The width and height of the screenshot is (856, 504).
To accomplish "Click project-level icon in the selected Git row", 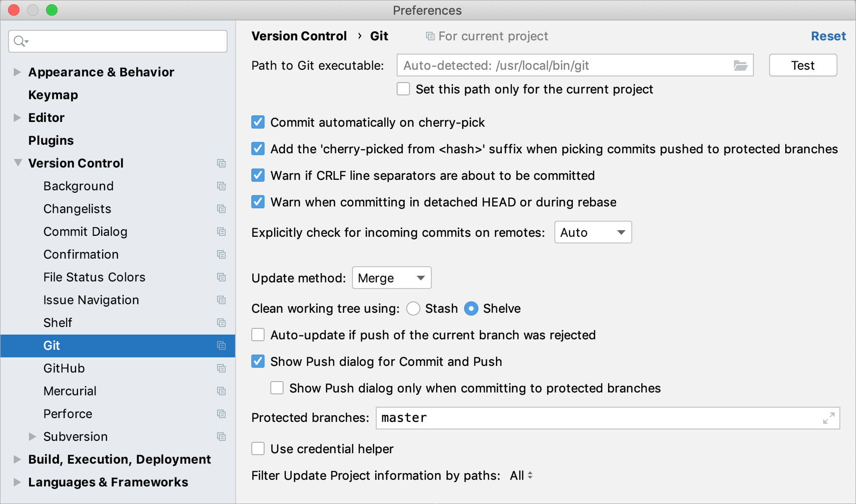I will 221,345.
